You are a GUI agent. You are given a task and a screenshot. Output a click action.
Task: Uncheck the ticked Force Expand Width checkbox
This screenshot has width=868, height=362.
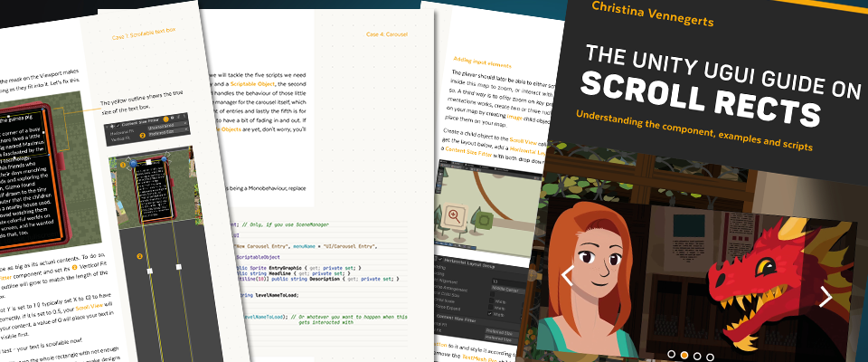490,313
